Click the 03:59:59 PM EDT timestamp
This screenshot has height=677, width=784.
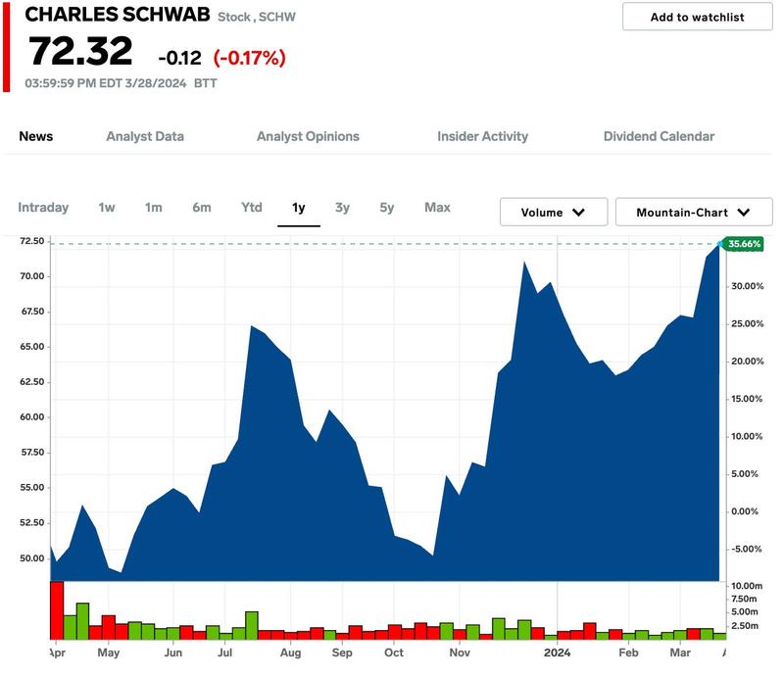pos(106,83)
